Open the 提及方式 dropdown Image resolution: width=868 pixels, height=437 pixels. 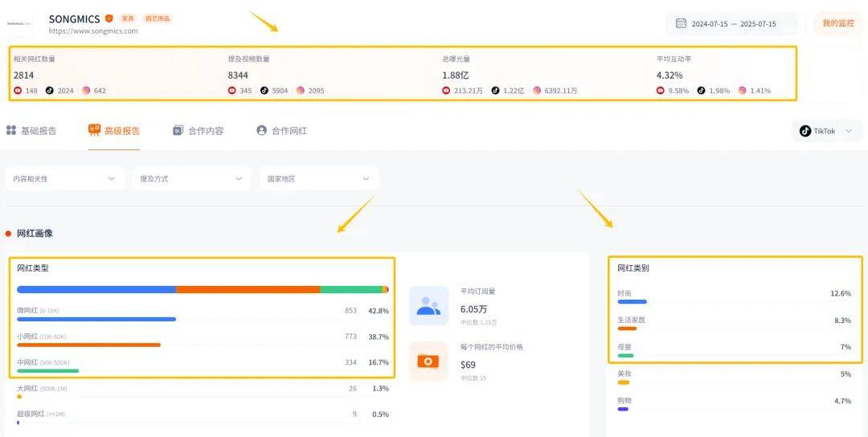click(191, 178)
